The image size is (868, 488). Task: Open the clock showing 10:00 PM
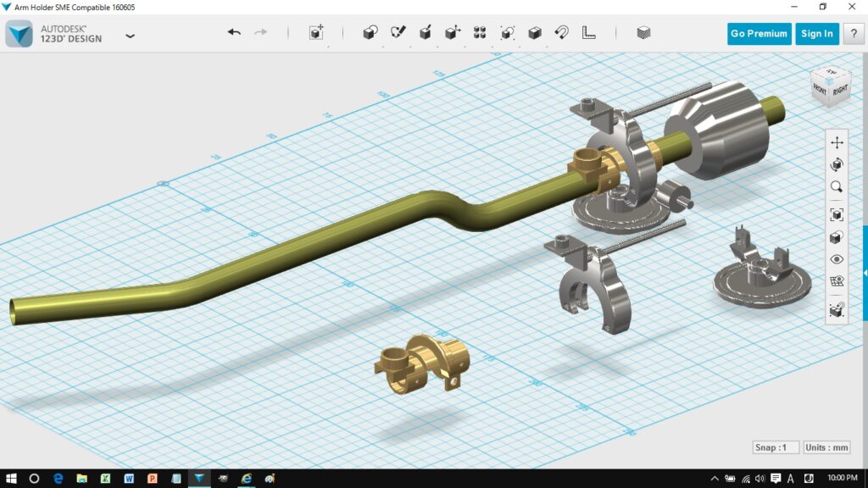[843, 478]
